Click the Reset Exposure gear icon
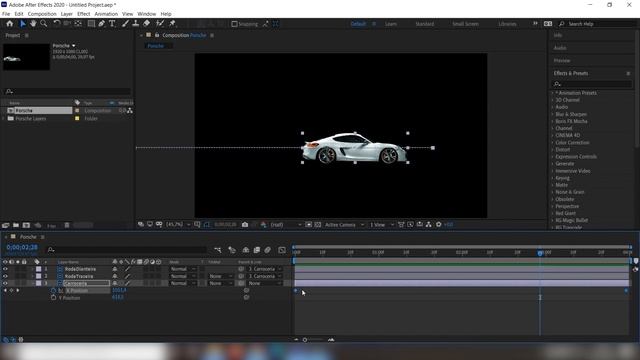The width and height of the screenshot is (640, 360). [439, 224]
